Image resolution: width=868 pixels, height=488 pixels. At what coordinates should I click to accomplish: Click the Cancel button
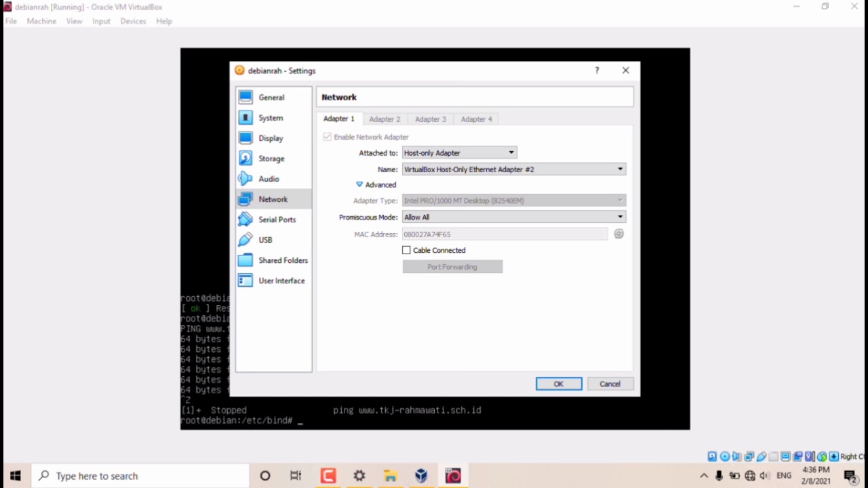610,384
